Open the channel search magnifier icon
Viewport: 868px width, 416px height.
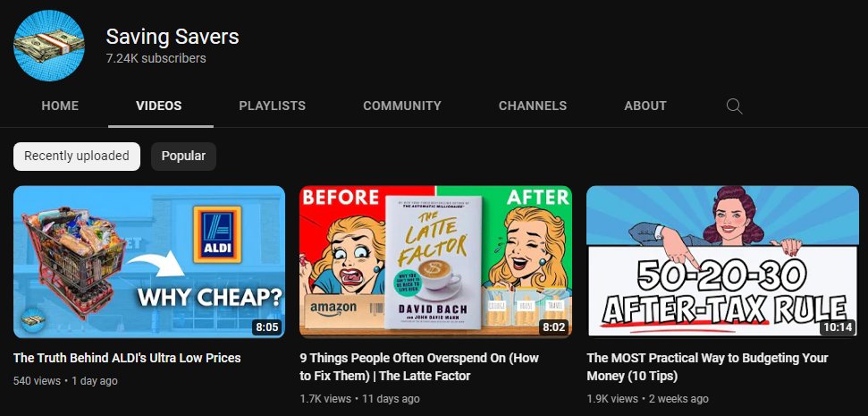(734, 106)
